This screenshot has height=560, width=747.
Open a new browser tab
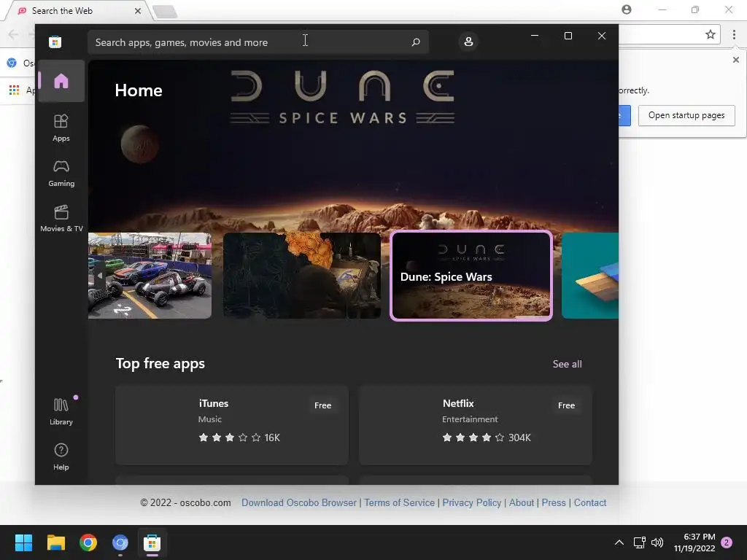166,12
